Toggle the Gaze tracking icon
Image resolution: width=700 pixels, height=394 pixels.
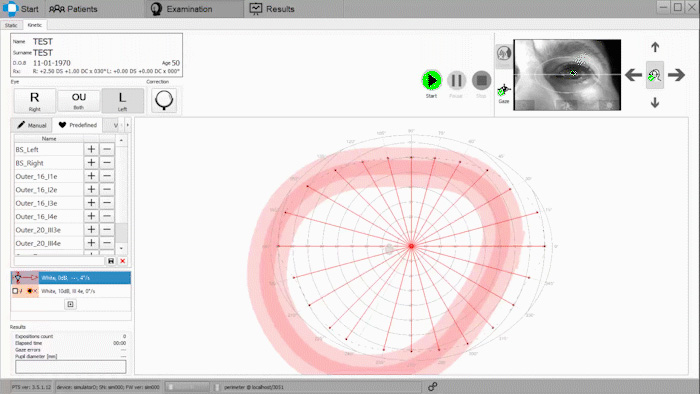tap(503, 90)
